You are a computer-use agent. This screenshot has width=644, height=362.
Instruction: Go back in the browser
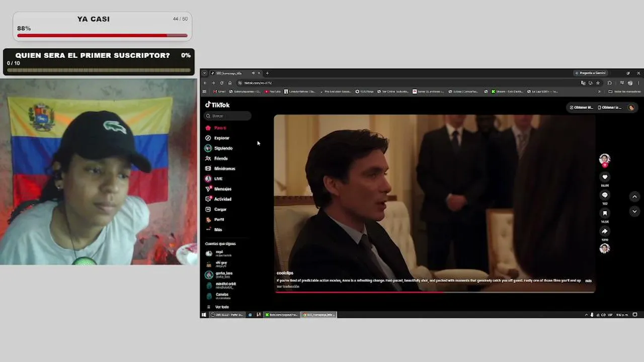point(205,83)
